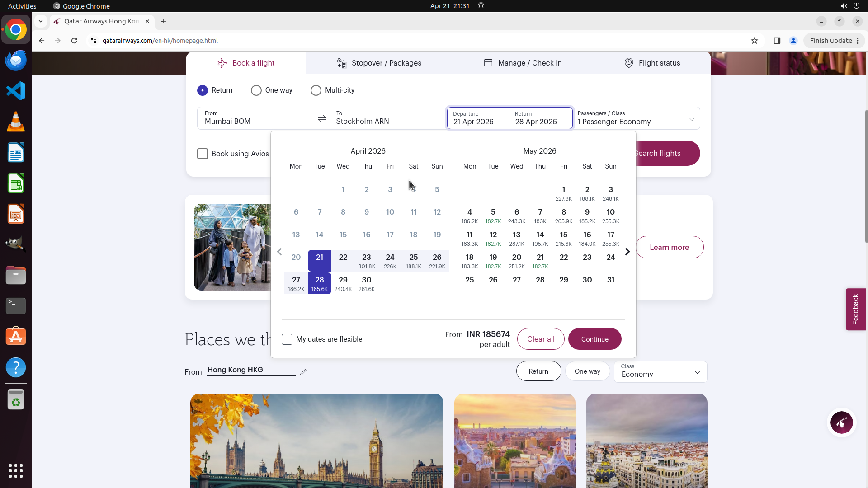Image resolution: width=868 pixels, height=488 pixels.
Task: Bookmark this page with star icon
Action: (x=755, y=41)
